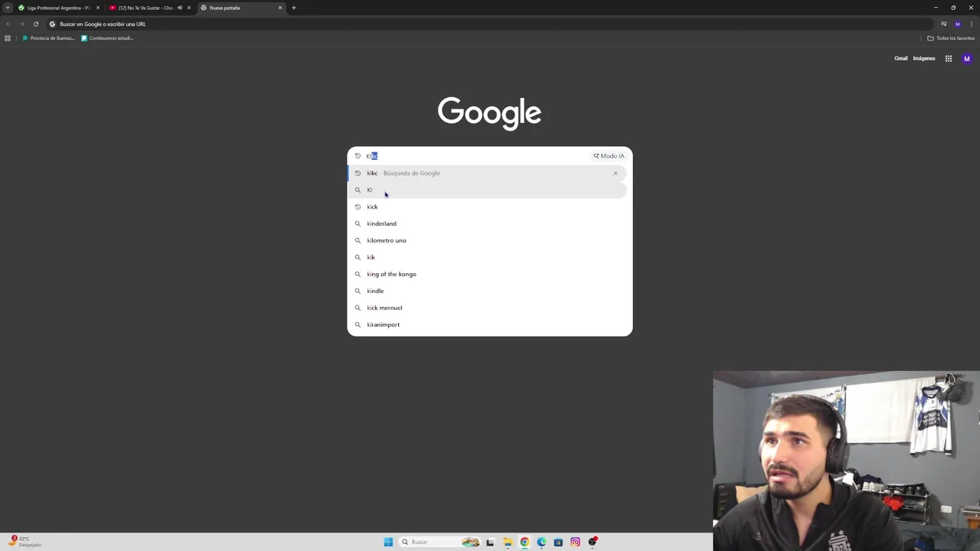Close the Nueva pestaña tab
This screenshot has width=980, height=551.
point(280,8)
